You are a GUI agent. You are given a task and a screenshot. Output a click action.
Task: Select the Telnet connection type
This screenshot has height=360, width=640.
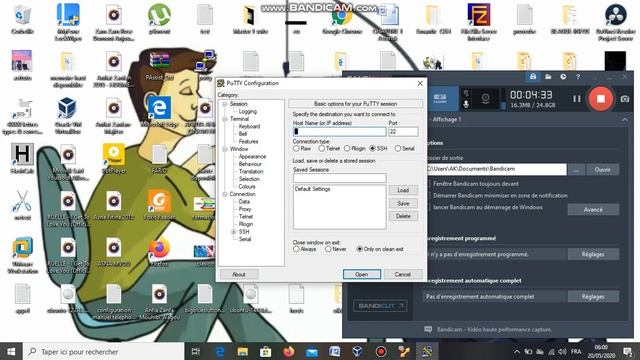tap(322, 149)
